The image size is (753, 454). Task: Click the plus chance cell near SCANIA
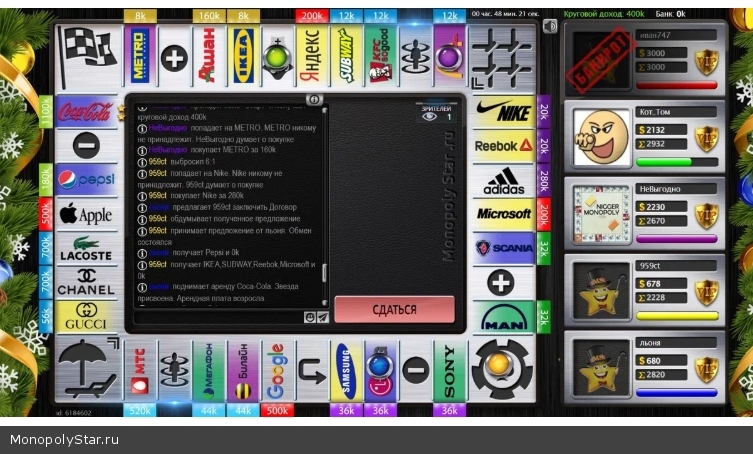coord(501,282)
